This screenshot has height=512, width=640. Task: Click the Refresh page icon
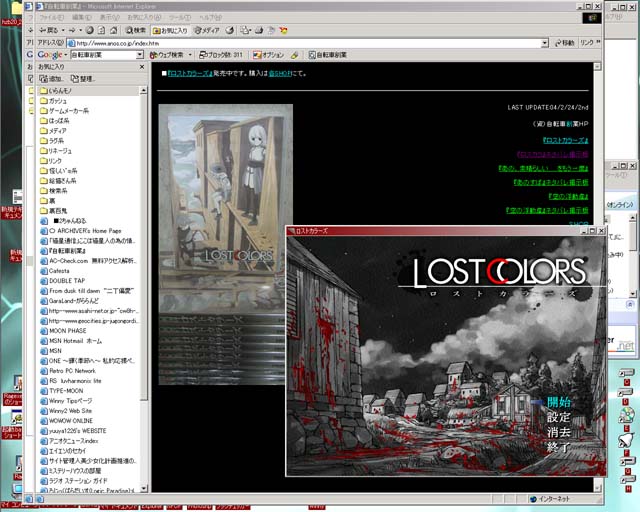pyautogui.click(x=102, y=30)
